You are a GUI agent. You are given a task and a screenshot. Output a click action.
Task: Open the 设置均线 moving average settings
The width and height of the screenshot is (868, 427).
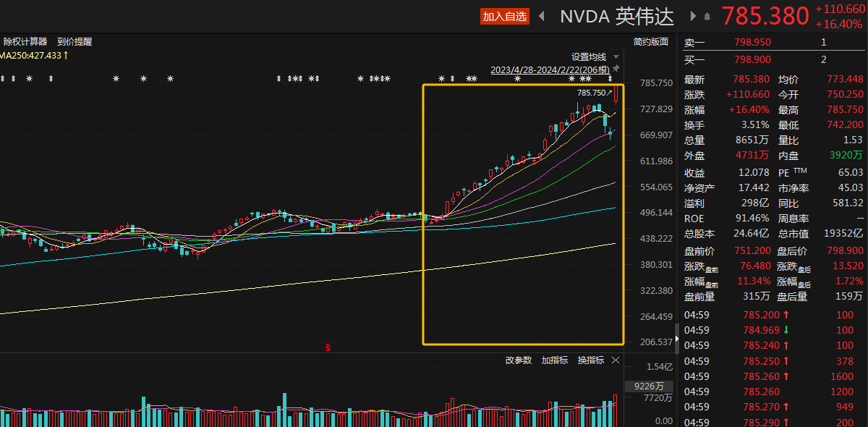tap(588, 56)
